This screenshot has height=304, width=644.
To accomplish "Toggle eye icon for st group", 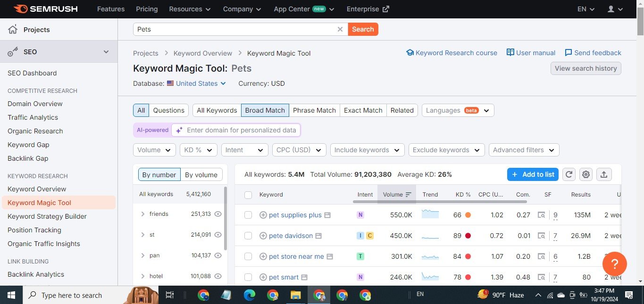I will [218, 235].
